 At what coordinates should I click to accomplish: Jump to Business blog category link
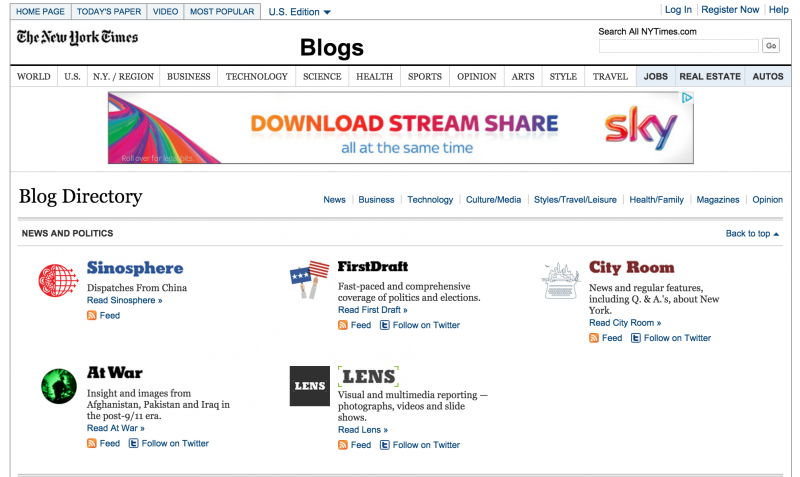[376, 200]
